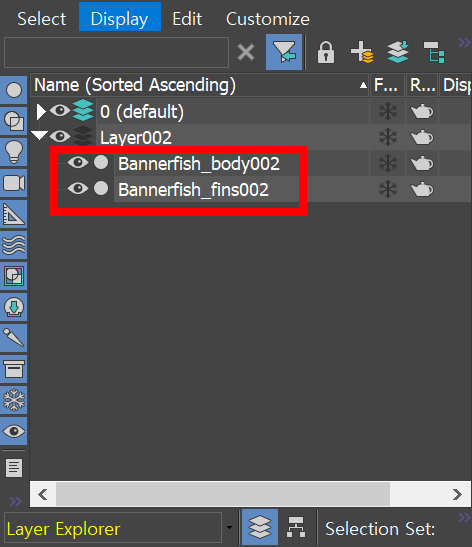Toggle Display Hidden Objects eye sidebar icon

click(14, 431)
